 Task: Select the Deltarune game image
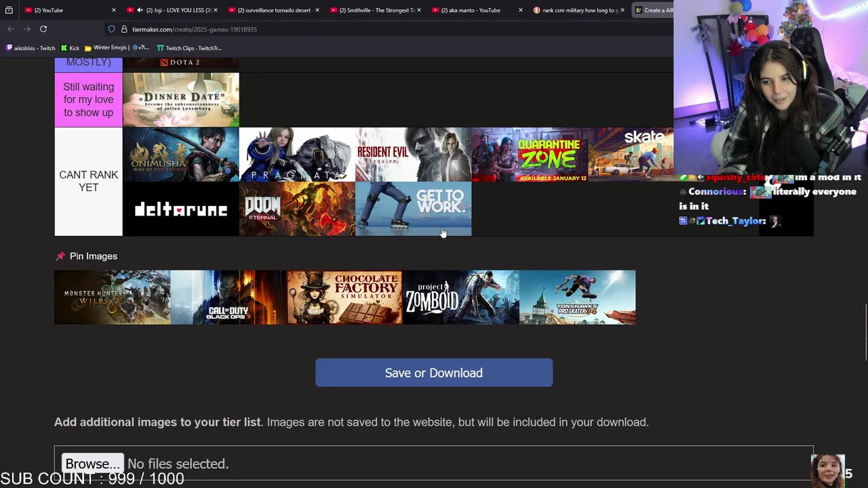coord(181,209)
